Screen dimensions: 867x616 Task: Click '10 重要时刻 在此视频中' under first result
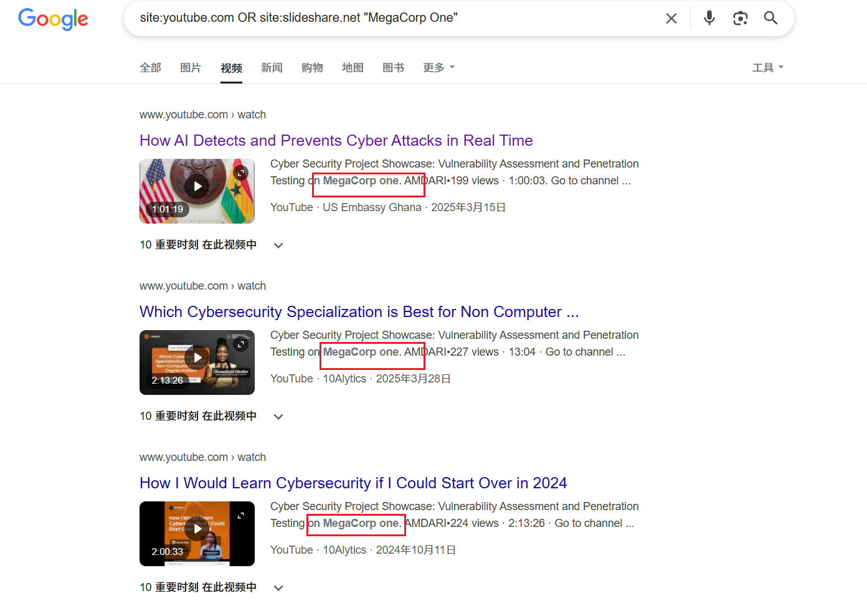198,245
